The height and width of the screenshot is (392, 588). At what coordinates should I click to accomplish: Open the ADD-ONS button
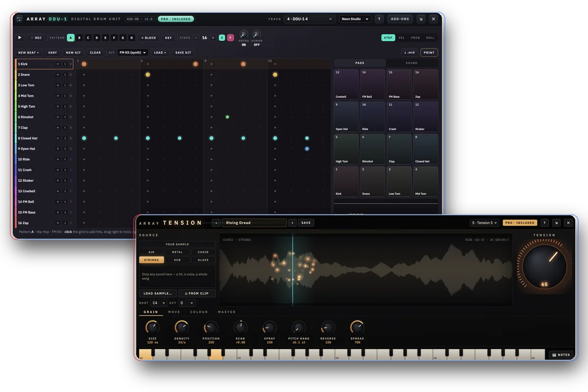pos(400,19)
